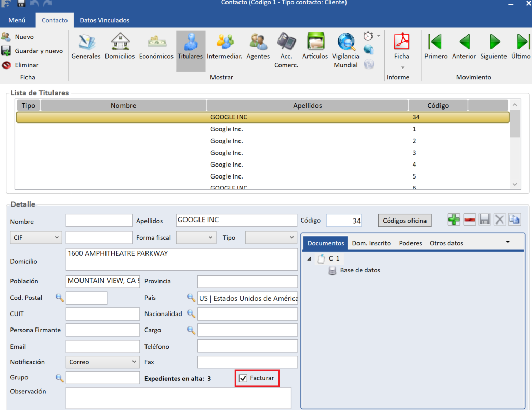This screenshot has width=532, height=410.
Task: Click the Apellidos field containing GOOGLE INC
Action: (236, 220)
